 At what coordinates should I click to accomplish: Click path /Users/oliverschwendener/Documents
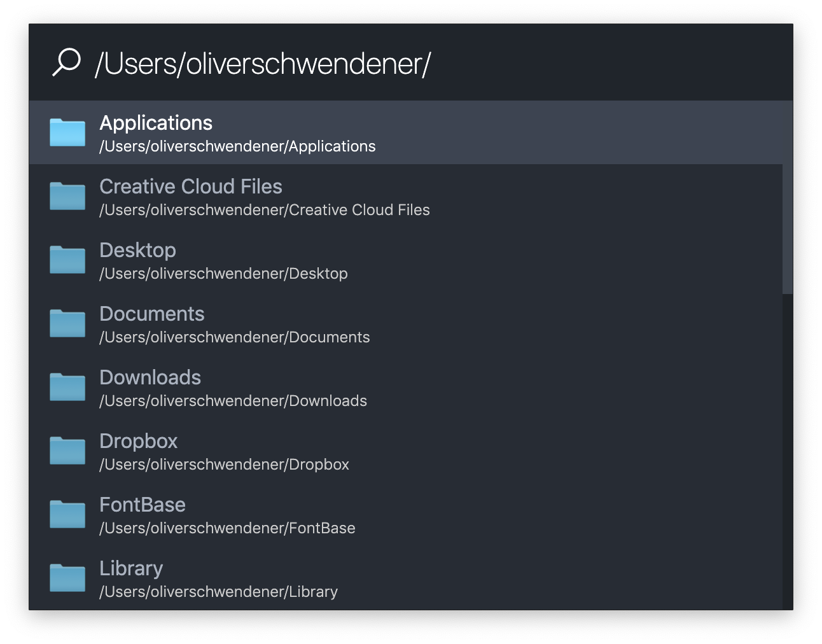click(235, 337)
